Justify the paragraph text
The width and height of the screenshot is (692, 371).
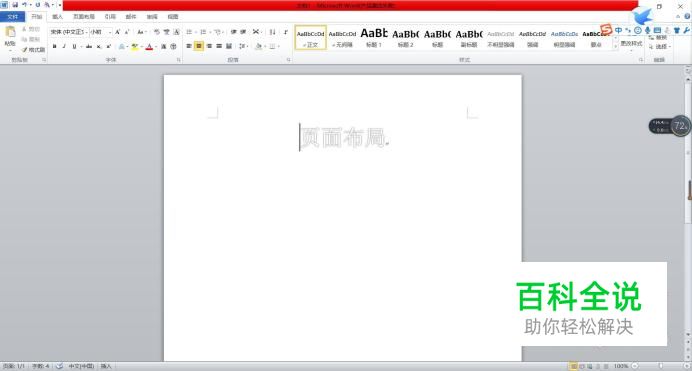click(219, 46)
